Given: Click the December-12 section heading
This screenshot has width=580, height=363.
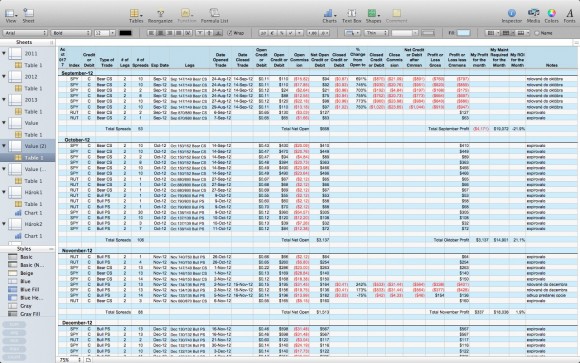Looking at the screenshot, I should (77, 323).
